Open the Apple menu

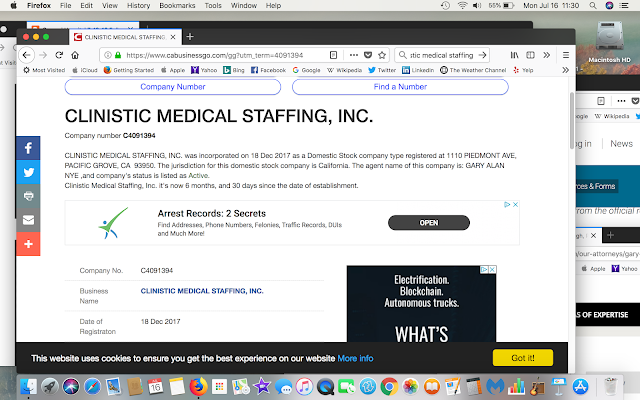click(x=13, y=5)
